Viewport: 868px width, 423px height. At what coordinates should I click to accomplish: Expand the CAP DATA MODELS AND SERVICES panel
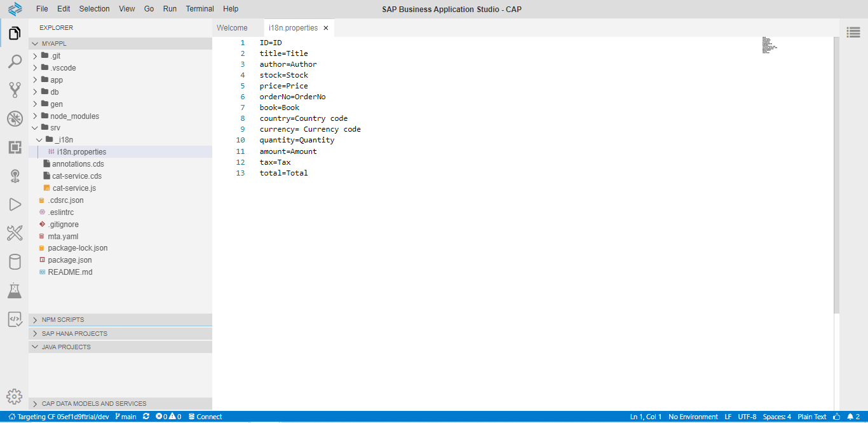(x=93, y=404)
